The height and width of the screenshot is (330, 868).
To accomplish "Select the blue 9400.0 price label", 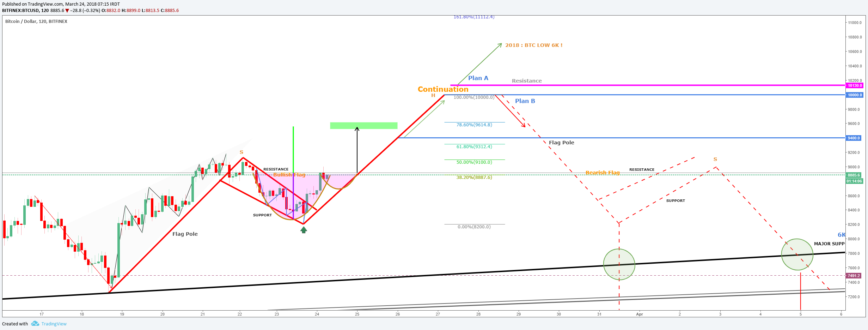I will pos(854,138).
